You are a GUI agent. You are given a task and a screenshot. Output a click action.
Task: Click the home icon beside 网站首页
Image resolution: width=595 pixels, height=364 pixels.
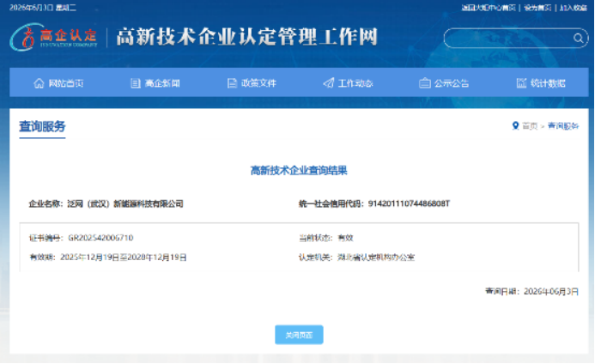coord(39,83)
